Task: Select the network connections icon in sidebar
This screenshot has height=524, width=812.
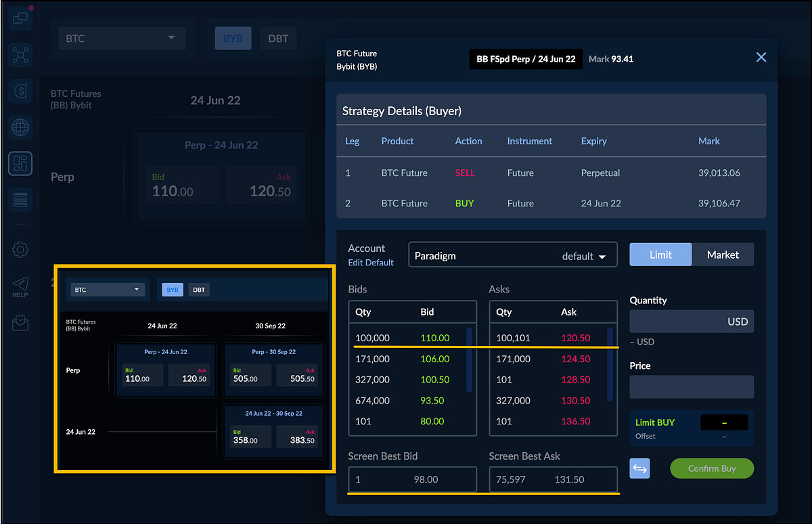Action: [20, 55]
